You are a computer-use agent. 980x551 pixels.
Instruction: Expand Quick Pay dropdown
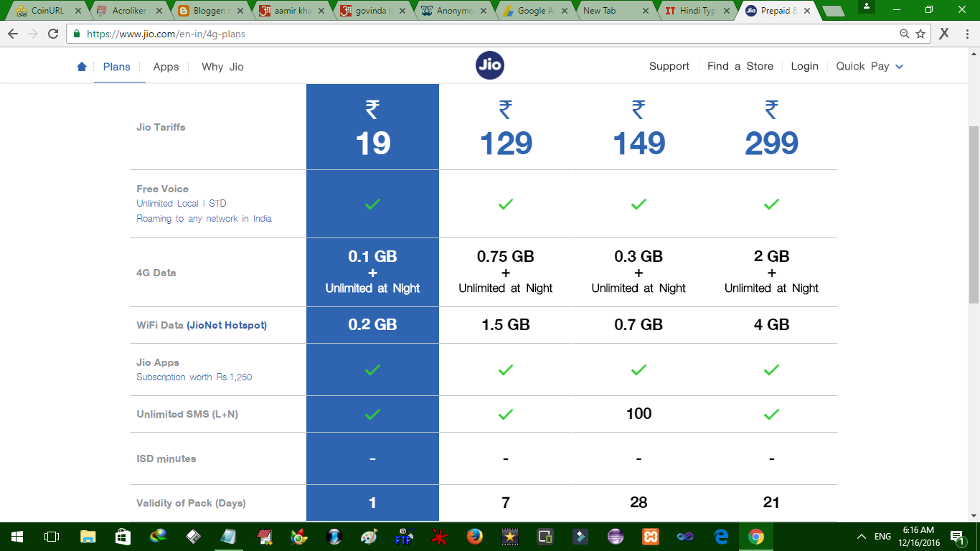pyautogui.click(x=870, y=66)
